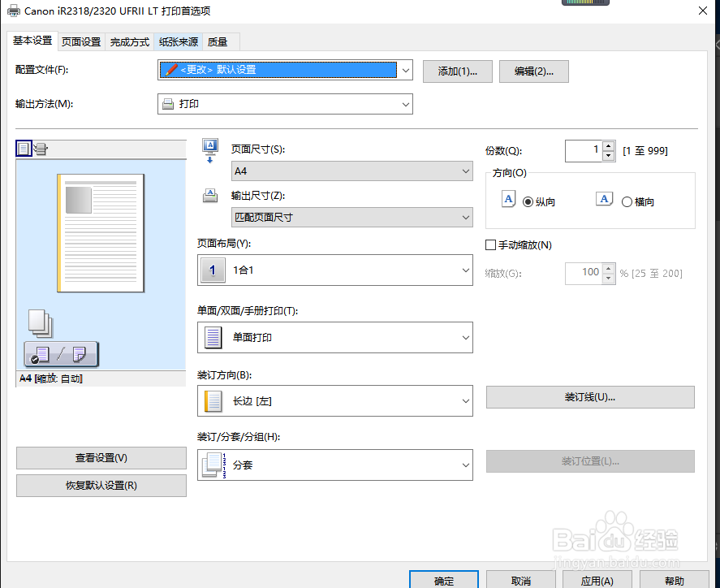Select the printer preview mode icon
720x588 pixels.
41,149
